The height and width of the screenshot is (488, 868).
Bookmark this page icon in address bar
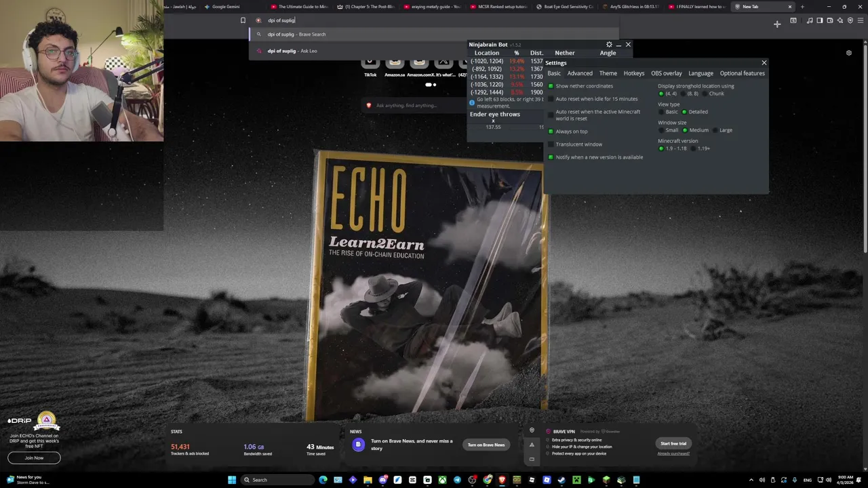[x=243, y=20]
